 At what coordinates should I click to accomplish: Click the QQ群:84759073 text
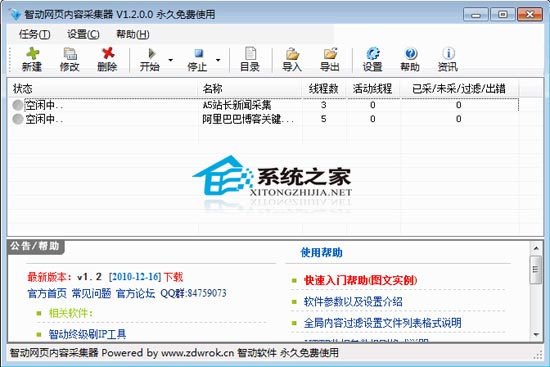[x=193, y=293]
